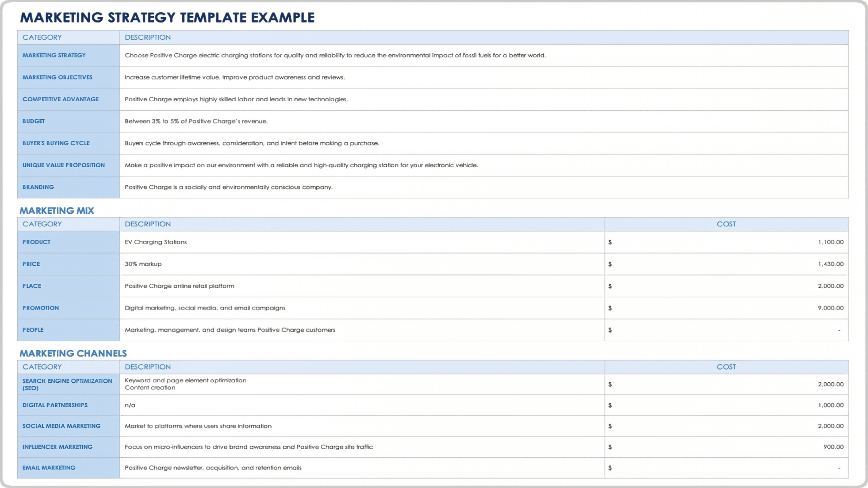Select the 'n/a' description cell
868x488 pixels.
[x=362, y=405]
